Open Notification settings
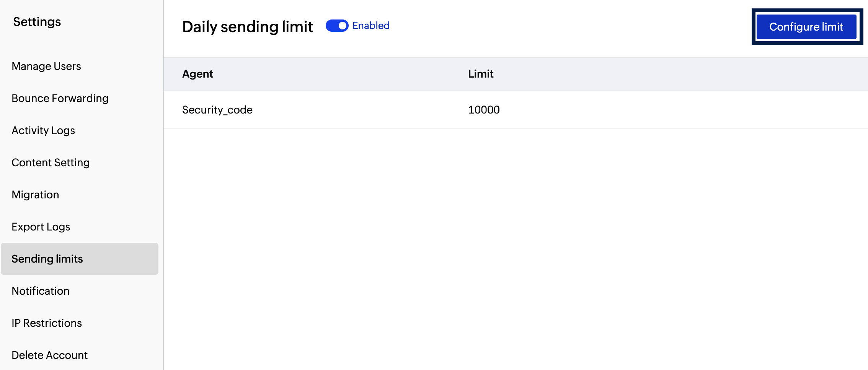The width and height of the screenshot is (868, 370). (x=40, y=291)
